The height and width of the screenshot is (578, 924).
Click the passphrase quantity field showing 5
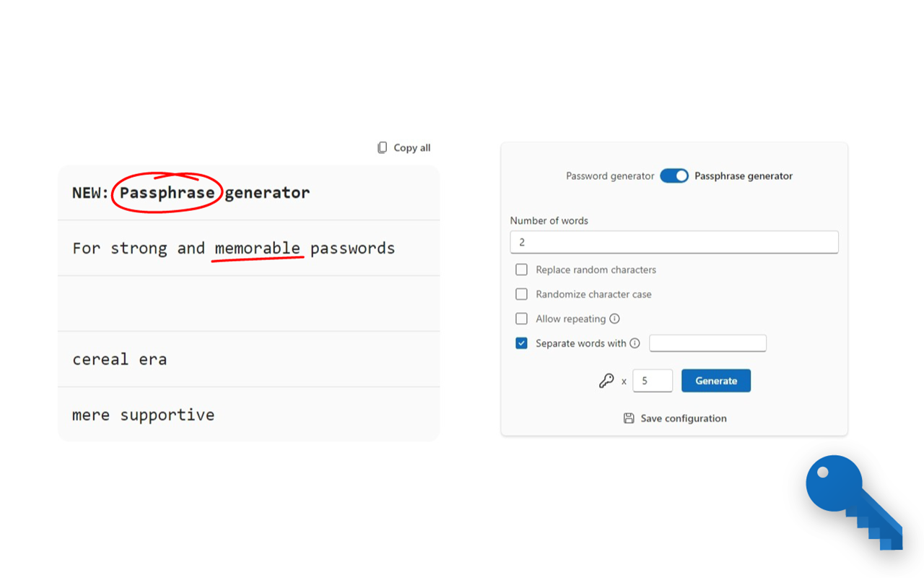click(653, 381)
